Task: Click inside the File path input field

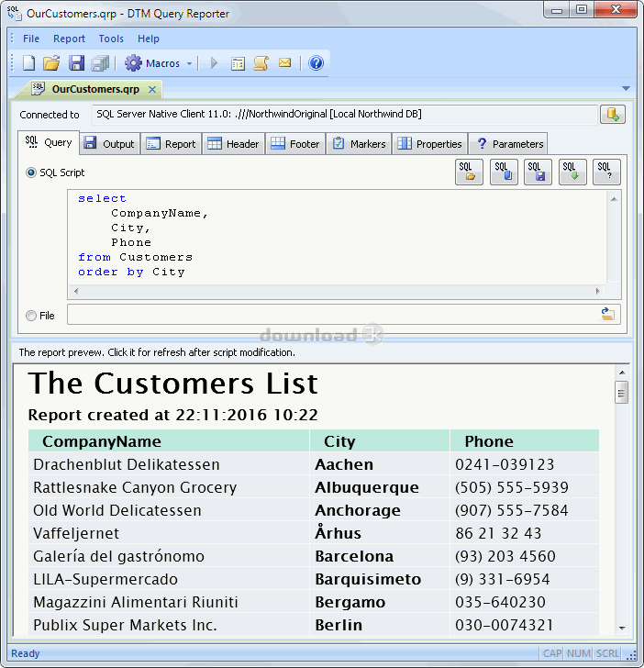Action: (x=330, y=315)
